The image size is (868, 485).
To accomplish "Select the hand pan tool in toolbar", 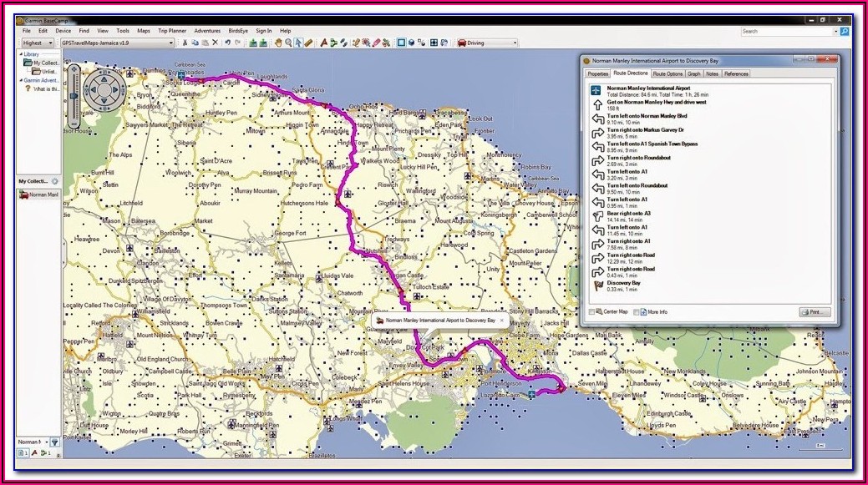I will (x=278, y=43).
